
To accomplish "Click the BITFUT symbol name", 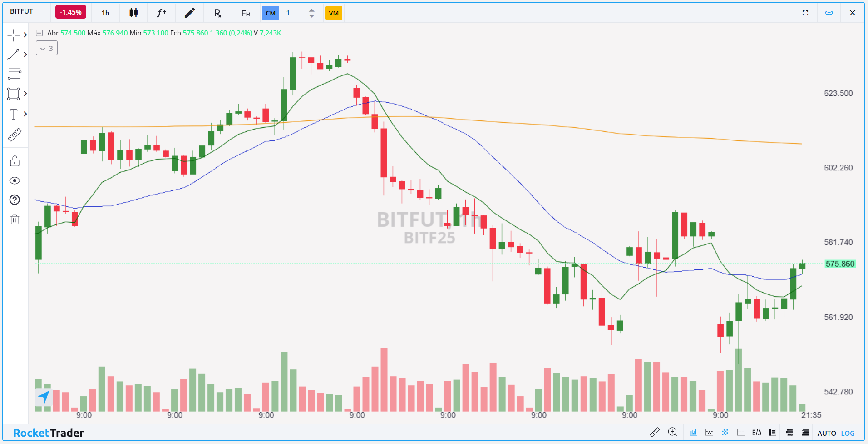I will coord(22,11).
